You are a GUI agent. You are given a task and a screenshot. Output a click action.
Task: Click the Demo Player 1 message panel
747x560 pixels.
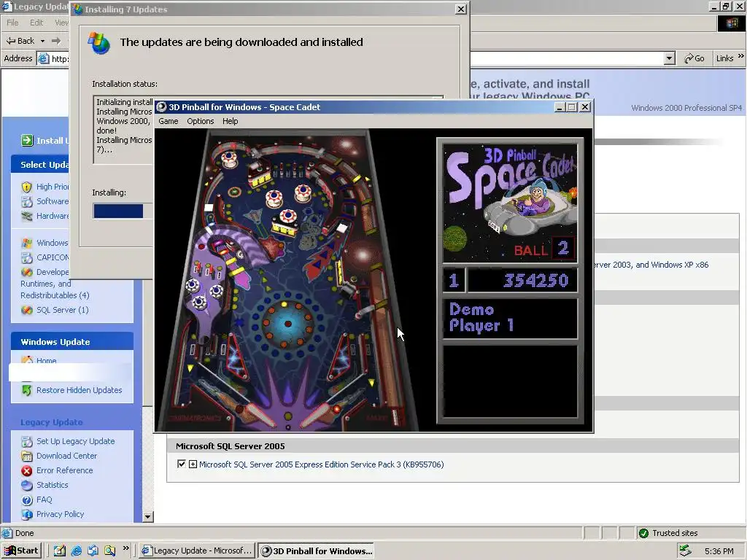[510, 319]
